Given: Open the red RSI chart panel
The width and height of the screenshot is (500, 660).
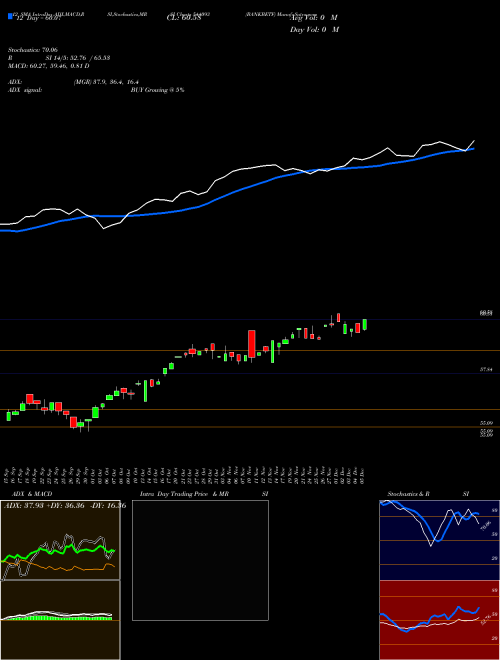Looking at the screenshot, I should point(439,620).
